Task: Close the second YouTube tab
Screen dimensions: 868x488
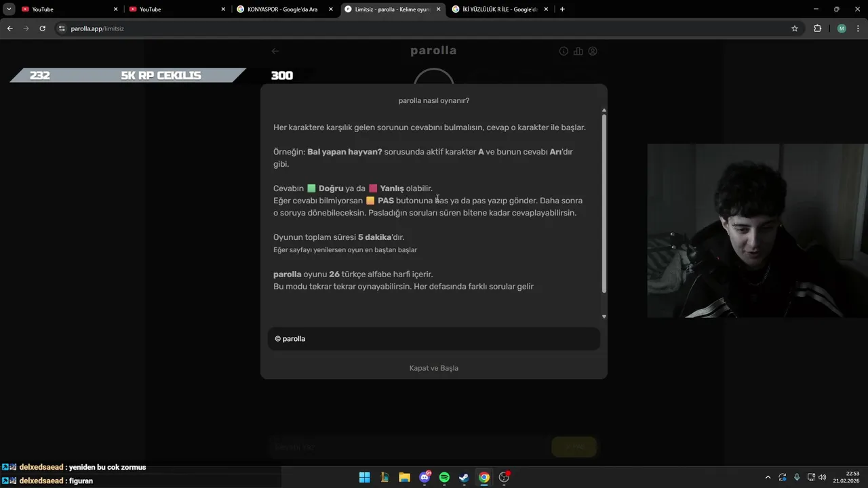Action: (x=223, y=9)
